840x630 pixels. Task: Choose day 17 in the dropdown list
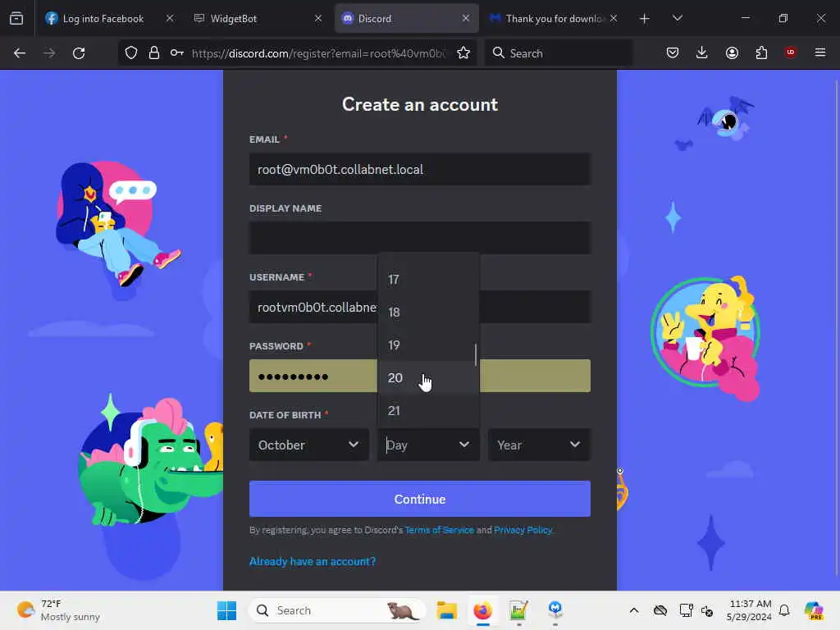(428, 279)
